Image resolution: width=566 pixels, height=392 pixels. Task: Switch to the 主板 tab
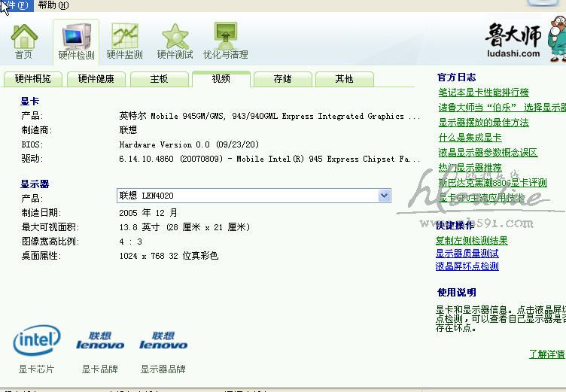[159, 79]
